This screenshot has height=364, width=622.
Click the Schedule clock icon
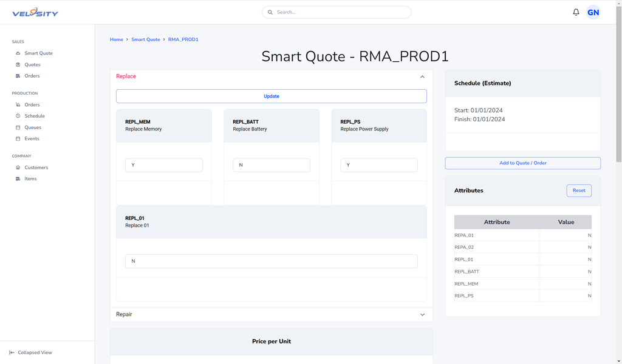pos(18,116)
